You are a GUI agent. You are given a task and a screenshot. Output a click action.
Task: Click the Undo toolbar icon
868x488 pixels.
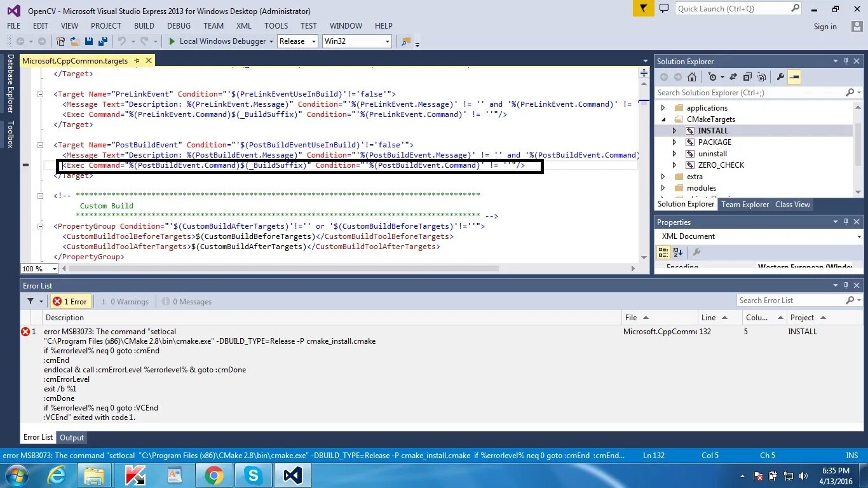click(121, 41)
